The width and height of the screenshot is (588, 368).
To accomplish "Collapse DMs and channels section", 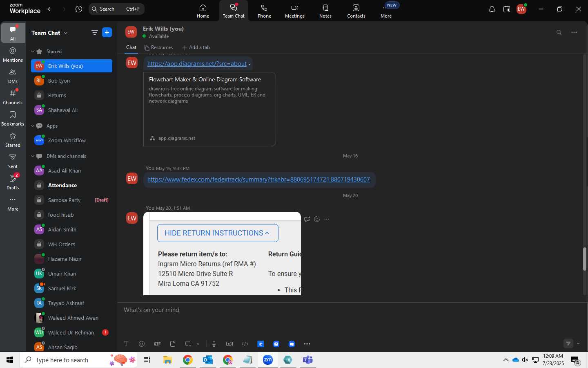I will pos(33,156).
